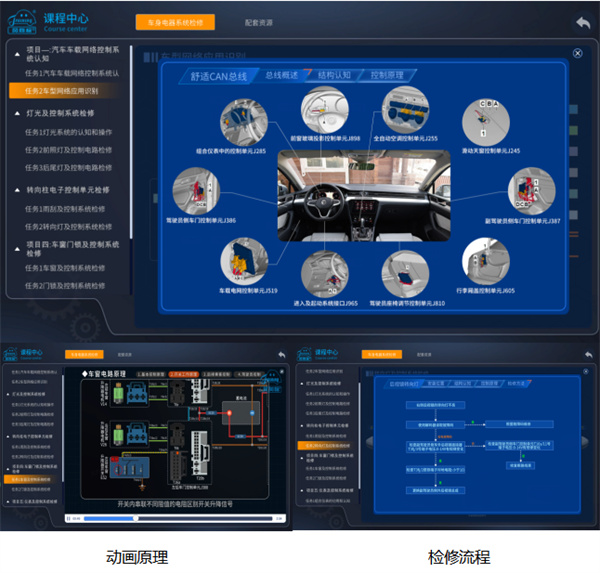Screen dimensions: 600x573
Task: Collapse the 项目一 汽车车载网络控制系统认知 section
Action: [x=17, y=51]
